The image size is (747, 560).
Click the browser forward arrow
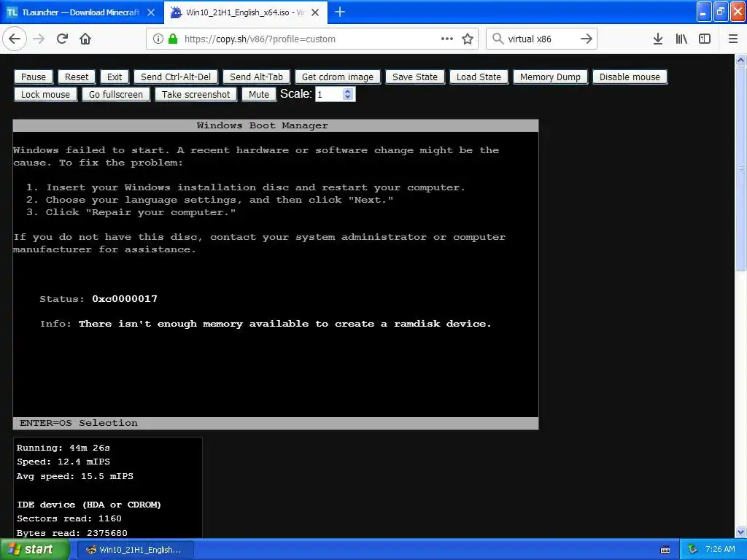point(39,39)
